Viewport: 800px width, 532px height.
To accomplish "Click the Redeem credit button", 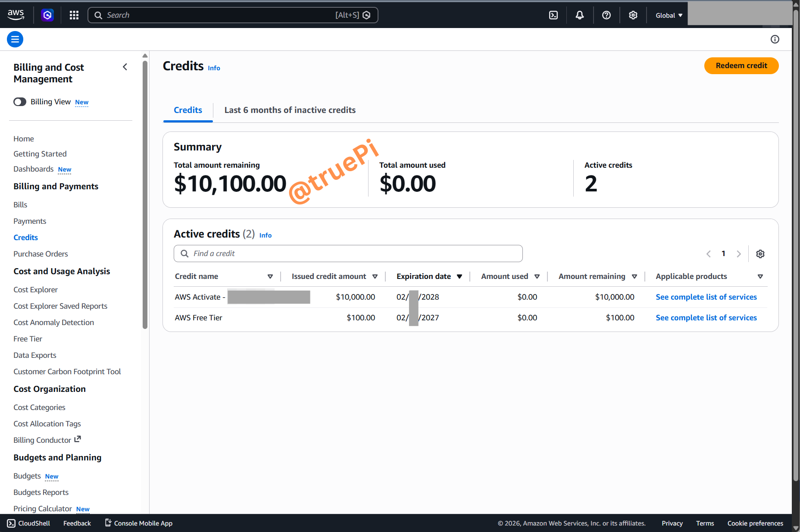I will pos(741,66).
